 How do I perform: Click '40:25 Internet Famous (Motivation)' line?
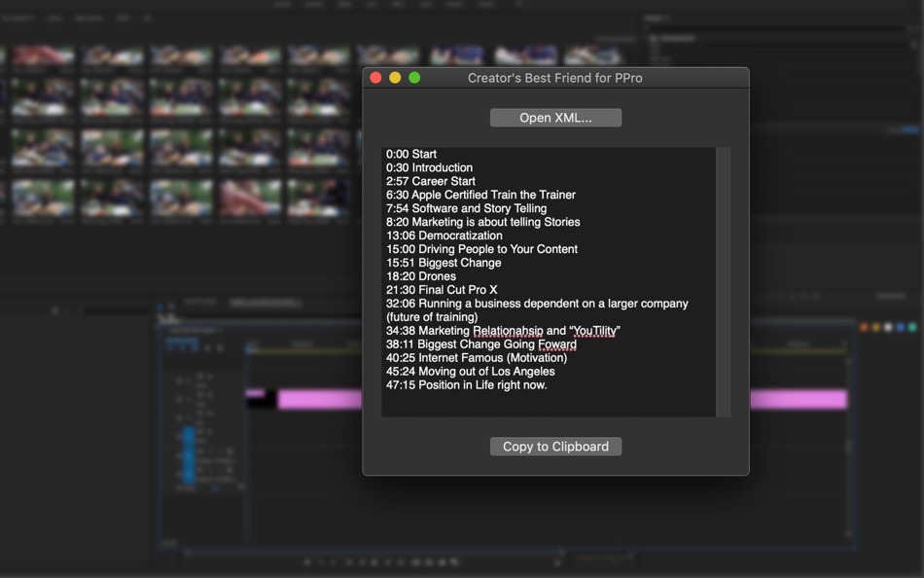click(477, 357)
